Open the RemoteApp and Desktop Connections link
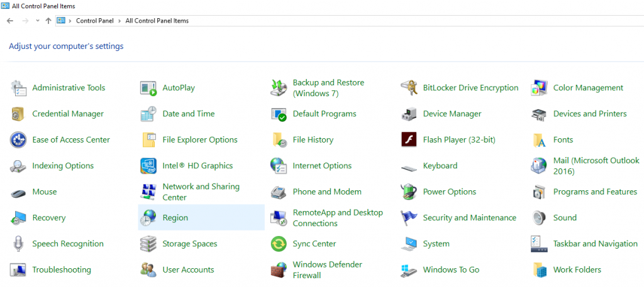Screen dimensions: 644x287 click(338, 218)
